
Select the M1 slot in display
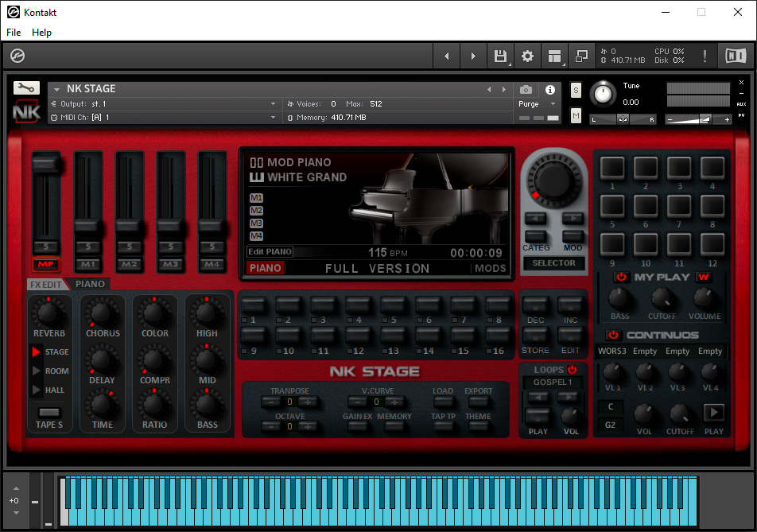click(256, 198)
